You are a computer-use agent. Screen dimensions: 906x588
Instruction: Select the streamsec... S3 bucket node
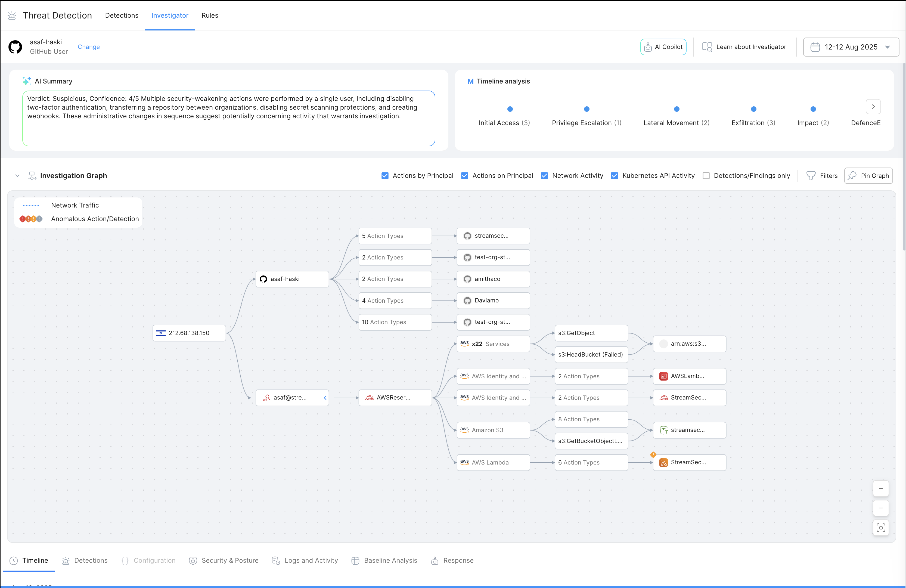689,430
